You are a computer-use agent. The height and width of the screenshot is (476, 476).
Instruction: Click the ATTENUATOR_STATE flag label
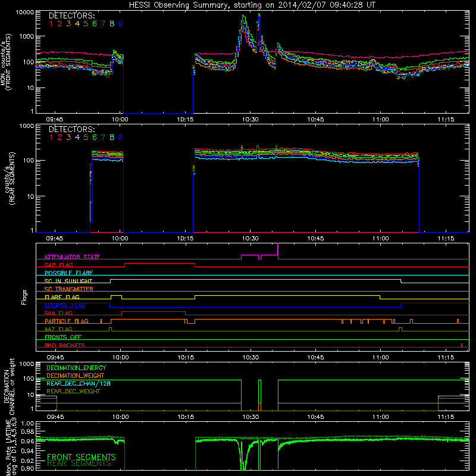pos(72,257)
